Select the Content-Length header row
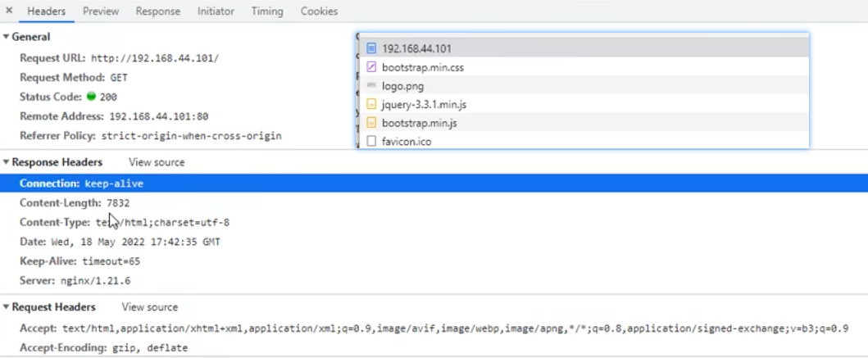868x358 pixels. (75, 202)
